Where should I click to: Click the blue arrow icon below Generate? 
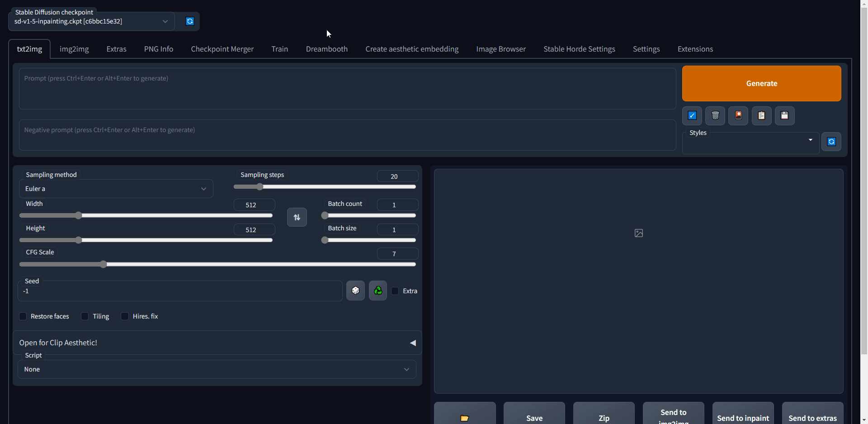click(x=692, y=116)
